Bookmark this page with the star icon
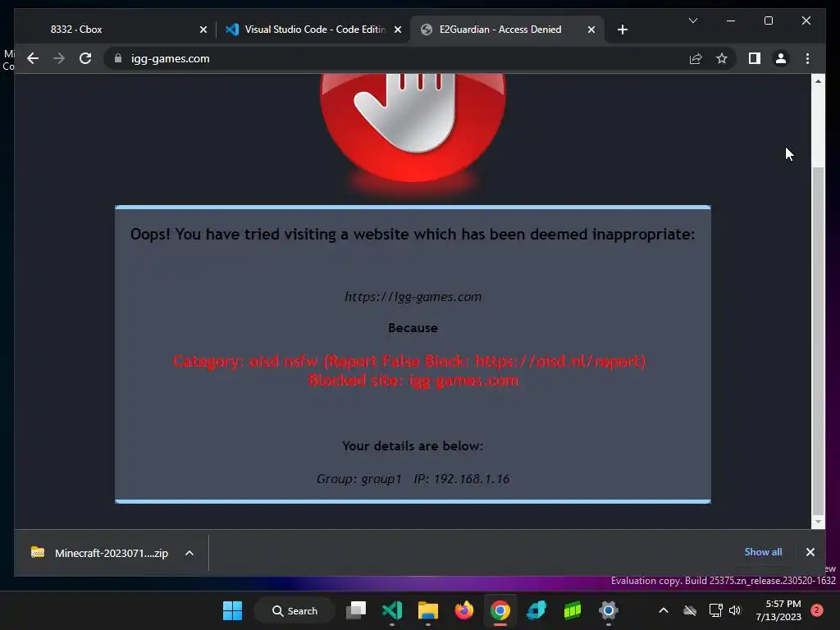The width and height of the screenshot is (840, 630). point(722,58)
